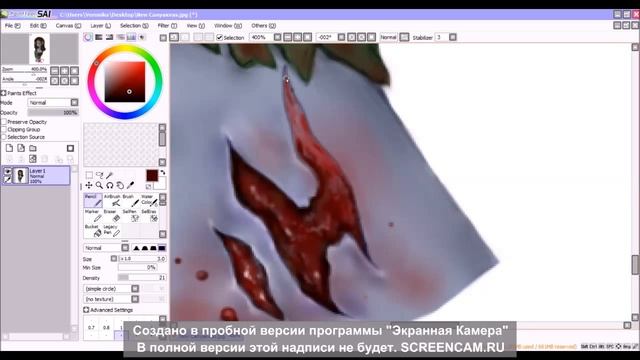The image size is (640, 360).
Task: Pick the rotate view tool
Action: pos(109,185)
